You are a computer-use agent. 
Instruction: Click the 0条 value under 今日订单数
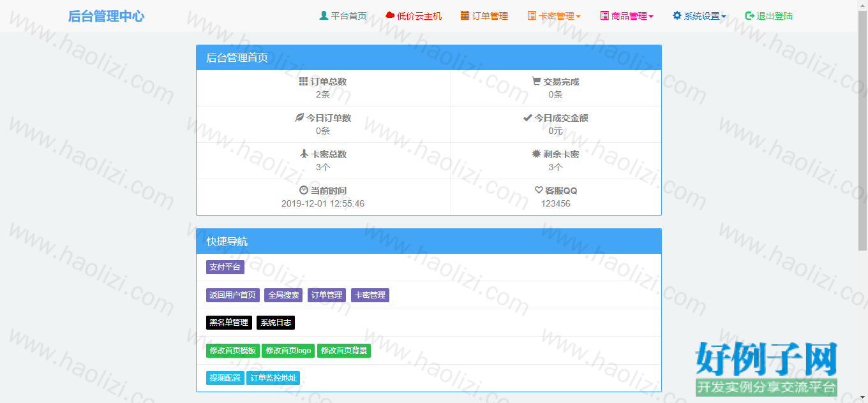pyautogui.click(x=323, y=131)
